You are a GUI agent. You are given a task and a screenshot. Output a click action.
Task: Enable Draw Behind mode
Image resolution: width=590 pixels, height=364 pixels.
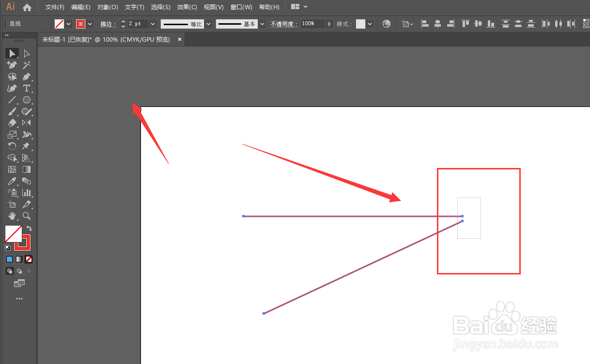(x=19, y=271)
